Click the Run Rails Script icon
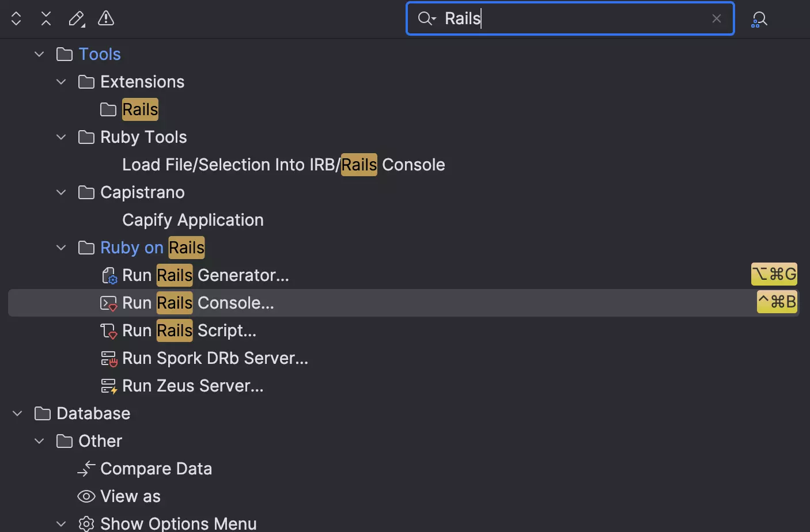810x532 pixels. (109, 331)
